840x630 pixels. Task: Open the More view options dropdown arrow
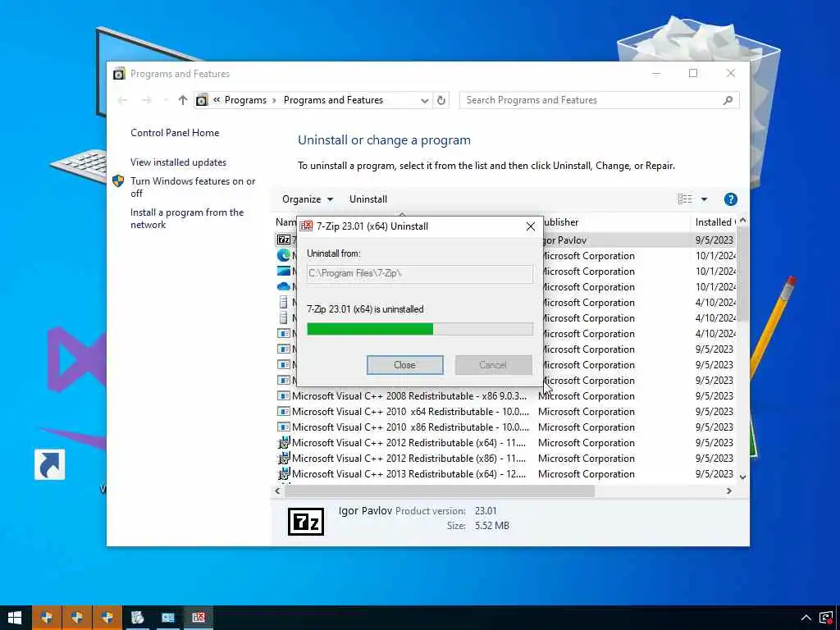coord(704,199)
